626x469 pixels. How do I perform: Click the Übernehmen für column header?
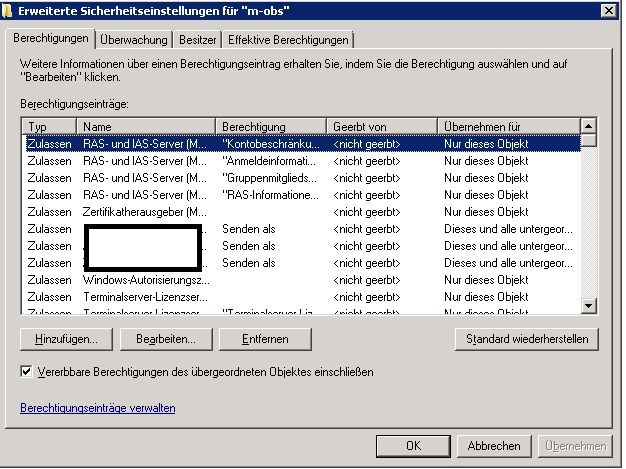[x=507, y=127]
